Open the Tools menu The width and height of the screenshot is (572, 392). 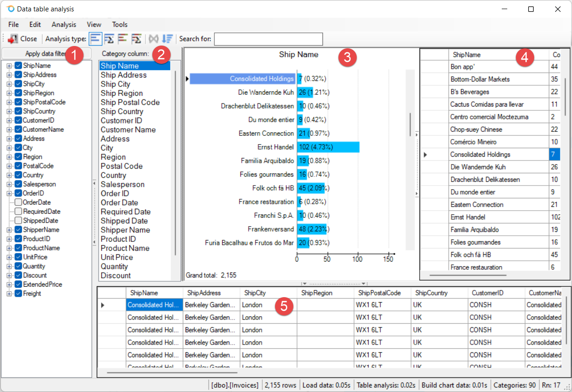120,25
